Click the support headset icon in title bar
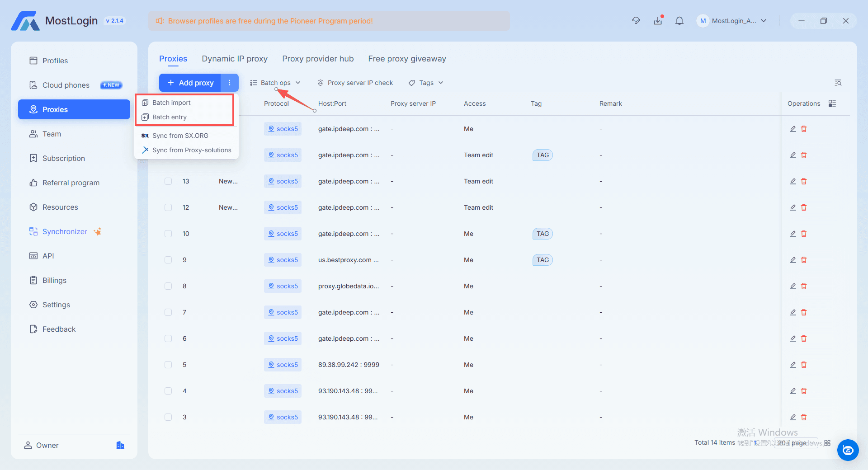This screenshot has width=868, height=470. click(x=636, y=21)
